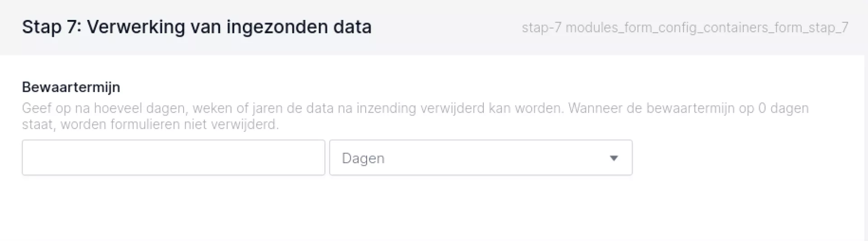Click 'Stap 7' in the section title
Viewport: 868px width, 241px height.
click(x=50, y=27)
